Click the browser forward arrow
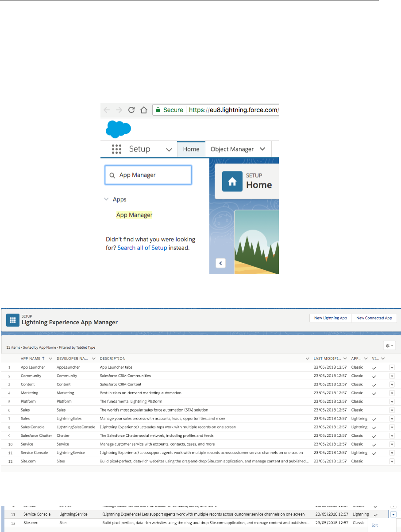401x532 pixels. coord(119,110)
